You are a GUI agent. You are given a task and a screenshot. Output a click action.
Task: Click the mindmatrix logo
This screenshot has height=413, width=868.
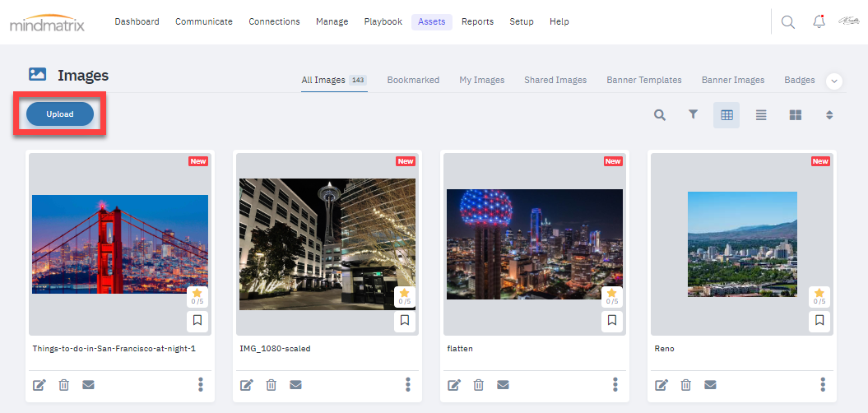click(47, 22)
